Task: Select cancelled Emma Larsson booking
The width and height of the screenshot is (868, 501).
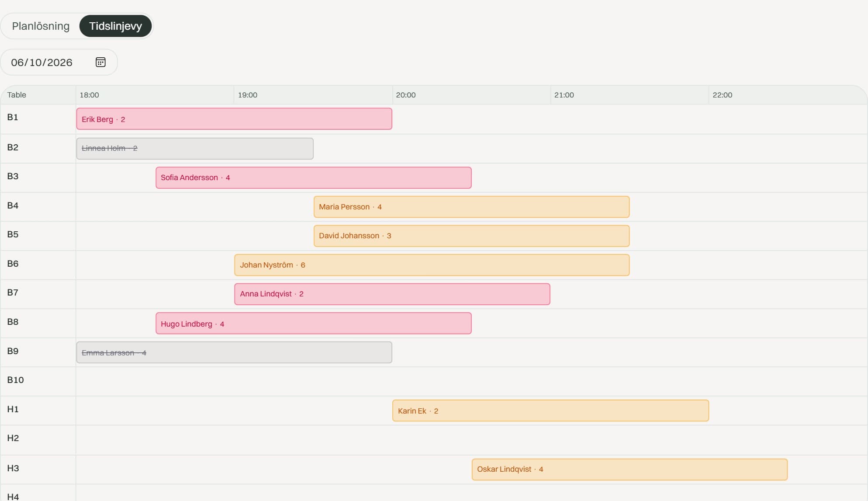Action: (x=234, y=352)
